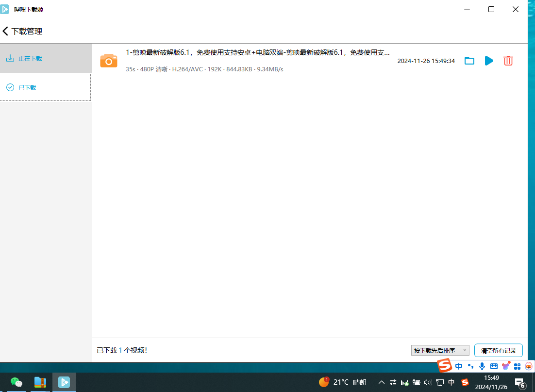Open the WinRAR books icon on taskbar
This screenshot has width=535, height=392.
coord(40,382)
